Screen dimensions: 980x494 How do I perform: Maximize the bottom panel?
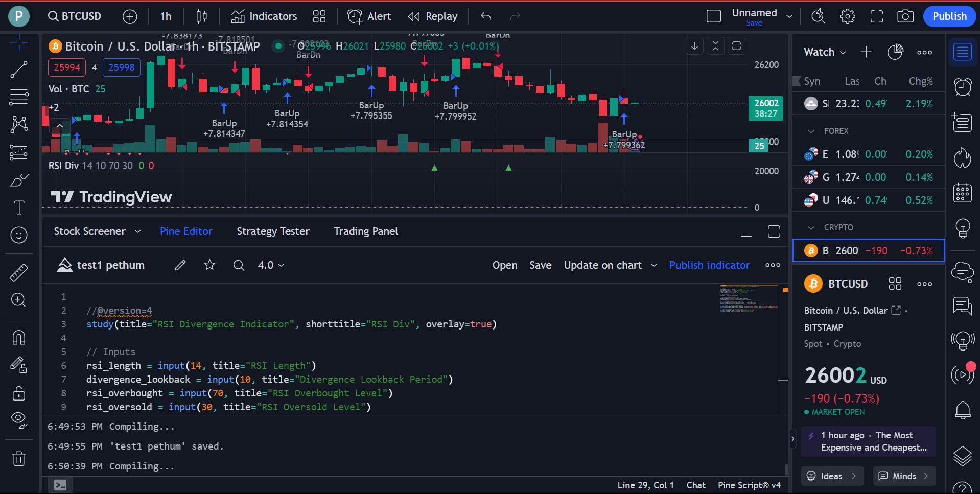774,231
